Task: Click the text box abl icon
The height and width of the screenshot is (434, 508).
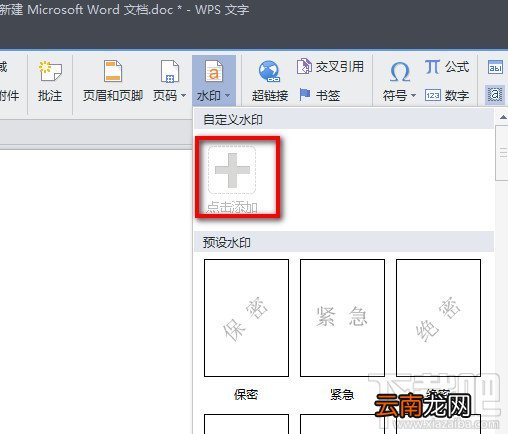Action: (x=495, y=67)
